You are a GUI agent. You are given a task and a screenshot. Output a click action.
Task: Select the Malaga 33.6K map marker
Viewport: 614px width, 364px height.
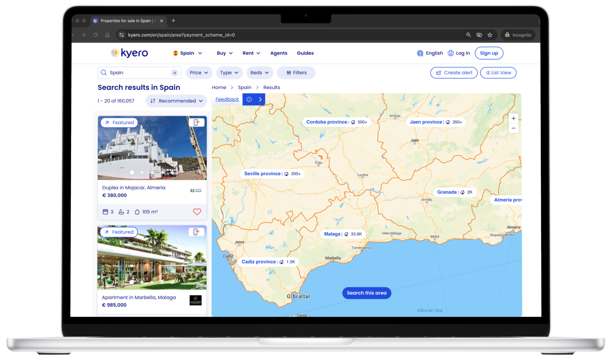pos(343,234)
